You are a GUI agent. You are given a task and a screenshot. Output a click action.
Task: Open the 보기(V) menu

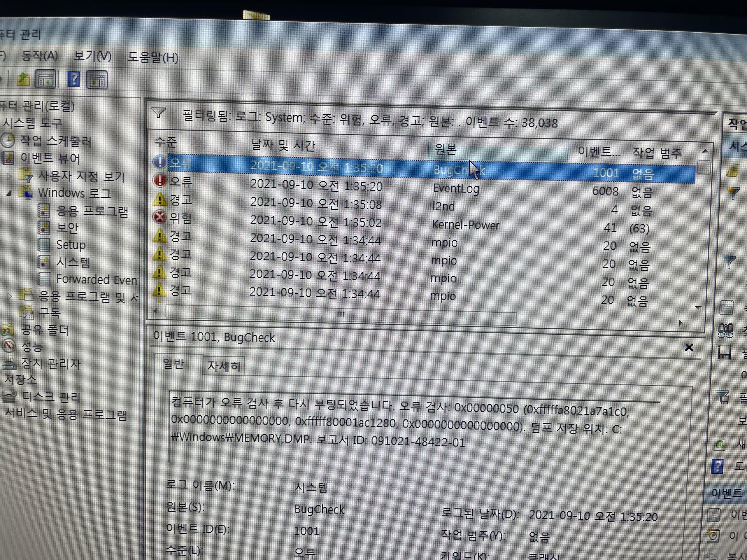coord(92,57)
